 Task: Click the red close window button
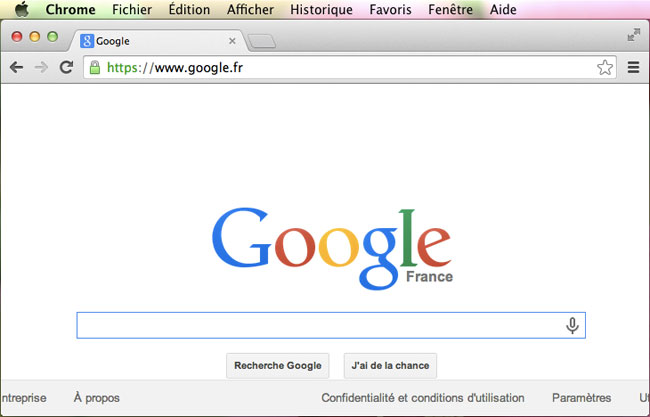click(x=17, y=36)
